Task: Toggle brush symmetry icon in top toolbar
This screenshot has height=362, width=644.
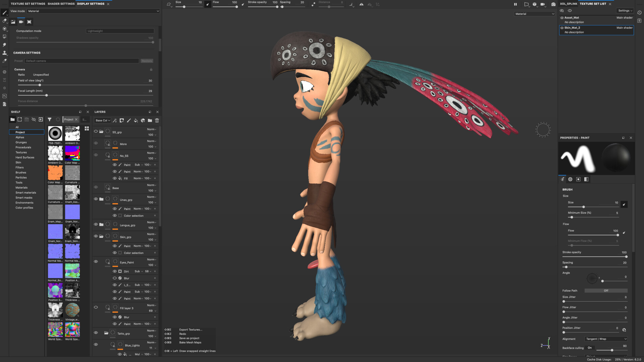Action: coord(362,4)
